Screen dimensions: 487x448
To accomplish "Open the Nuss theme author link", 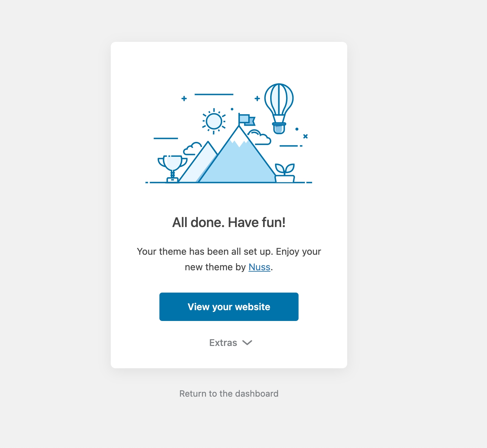I will click(259, 267).
